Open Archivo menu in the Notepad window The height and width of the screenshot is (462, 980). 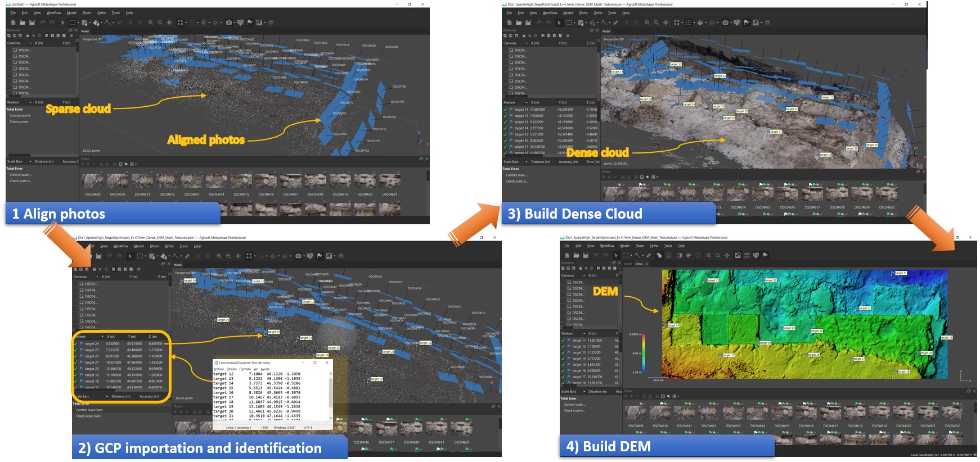click(x=218, y=369)
